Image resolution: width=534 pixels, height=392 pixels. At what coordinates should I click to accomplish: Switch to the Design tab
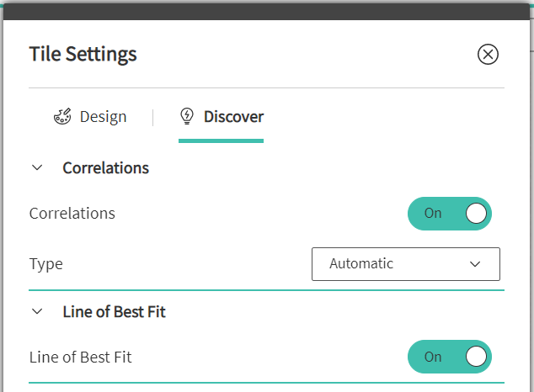click(103, 117)
